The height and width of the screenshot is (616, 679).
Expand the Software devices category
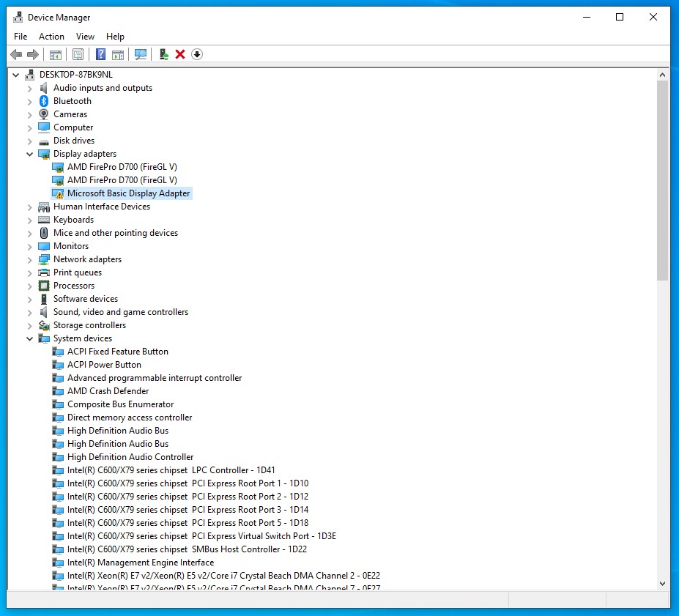[29, 300]
